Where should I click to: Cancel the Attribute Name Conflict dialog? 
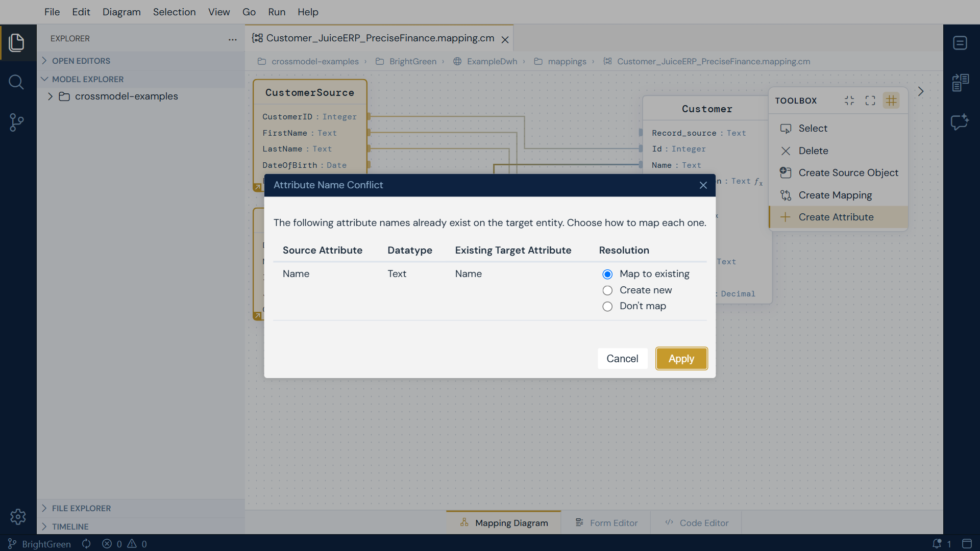point(622,359)
